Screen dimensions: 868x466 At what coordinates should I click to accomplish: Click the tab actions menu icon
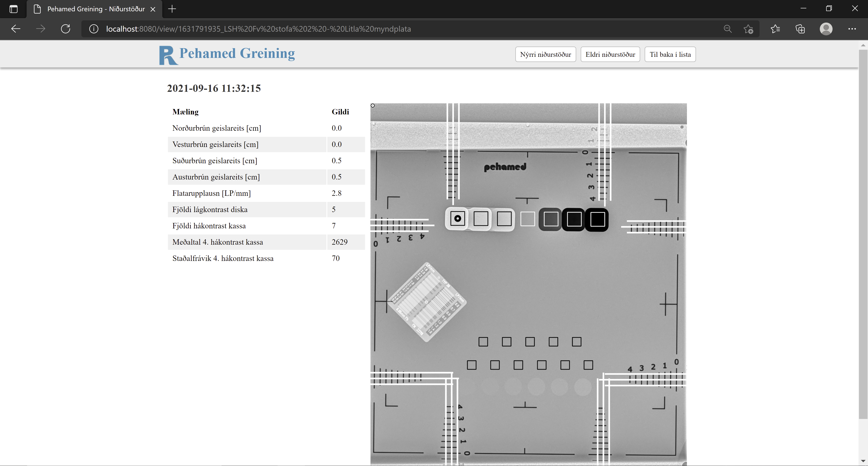(14, 9)
